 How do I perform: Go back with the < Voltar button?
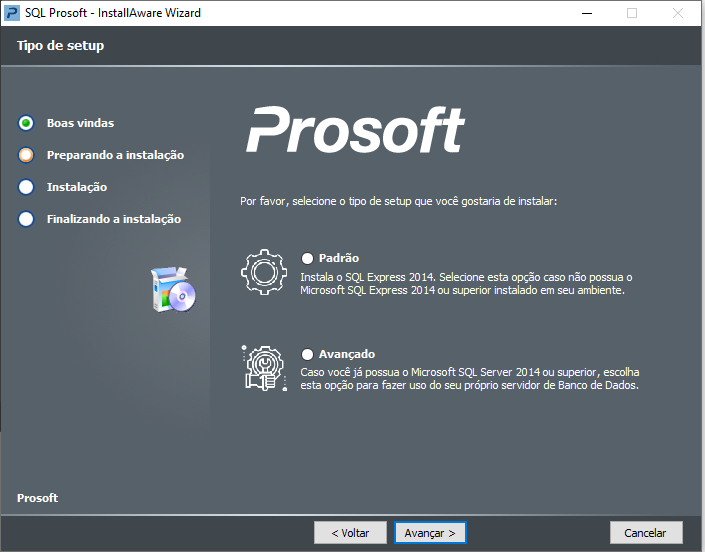click(x=350, y=533)
